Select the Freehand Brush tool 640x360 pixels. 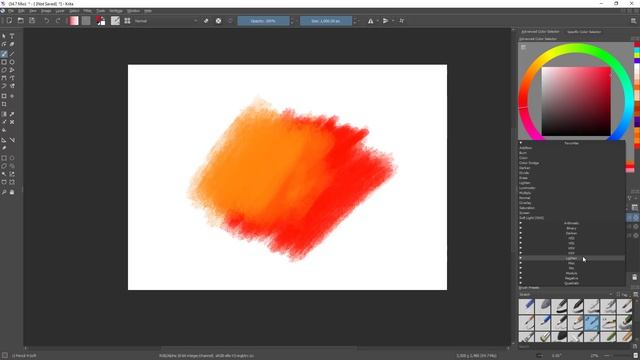(4, 54)
